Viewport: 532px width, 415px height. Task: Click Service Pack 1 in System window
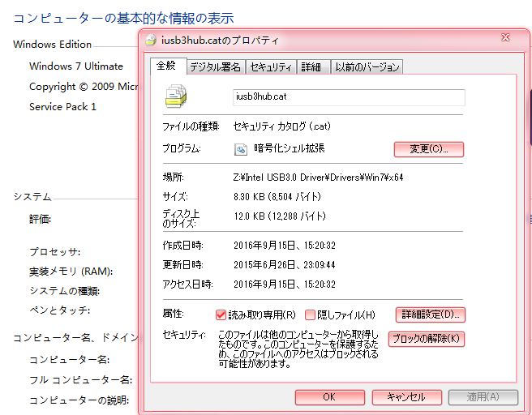pos(62,107)
